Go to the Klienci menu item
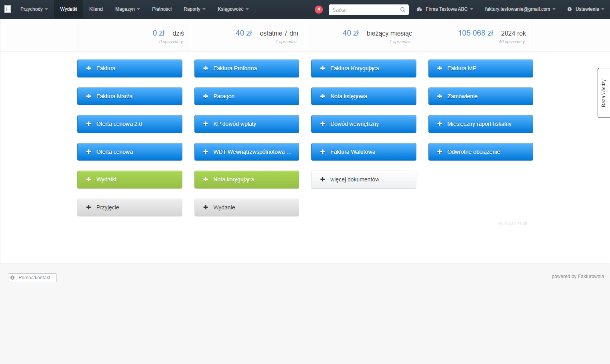This screenshot has height=364, width=610. tap(96, 9)
